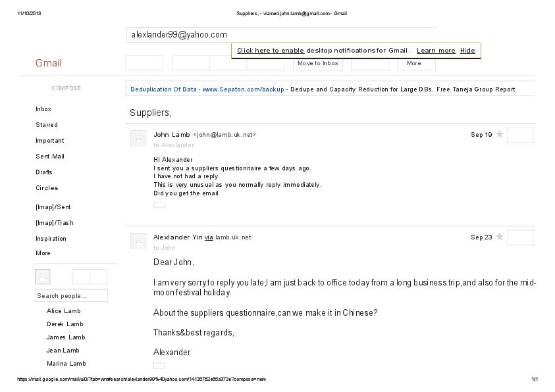Expand More labels in the left sidebar
The height and width of the screenshot is (392, 555).
[43, 253]
